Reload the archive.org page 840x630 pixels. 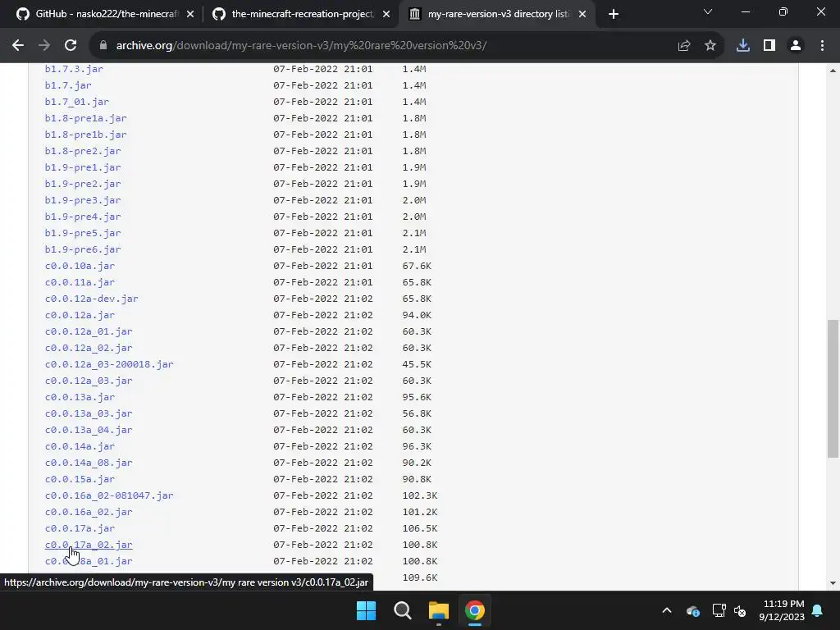71,46
